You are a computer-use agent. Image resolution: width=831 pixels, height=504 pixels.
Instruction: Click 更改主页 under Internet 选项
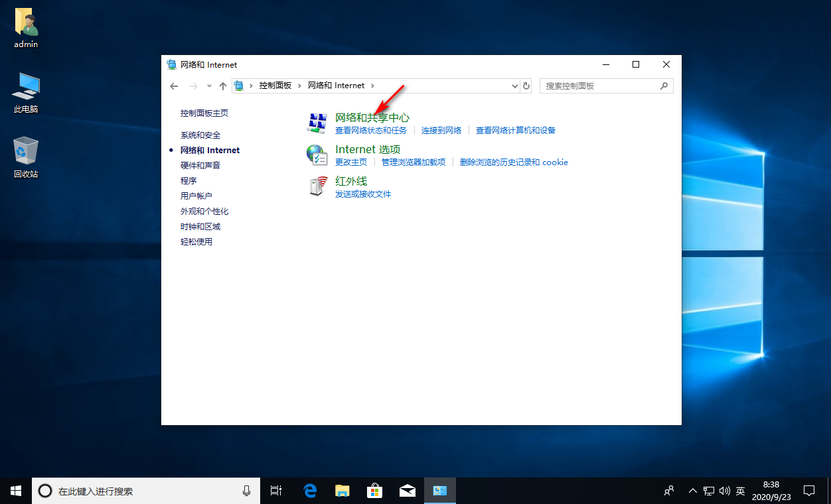pyautogui.click(x=351, y=162)
